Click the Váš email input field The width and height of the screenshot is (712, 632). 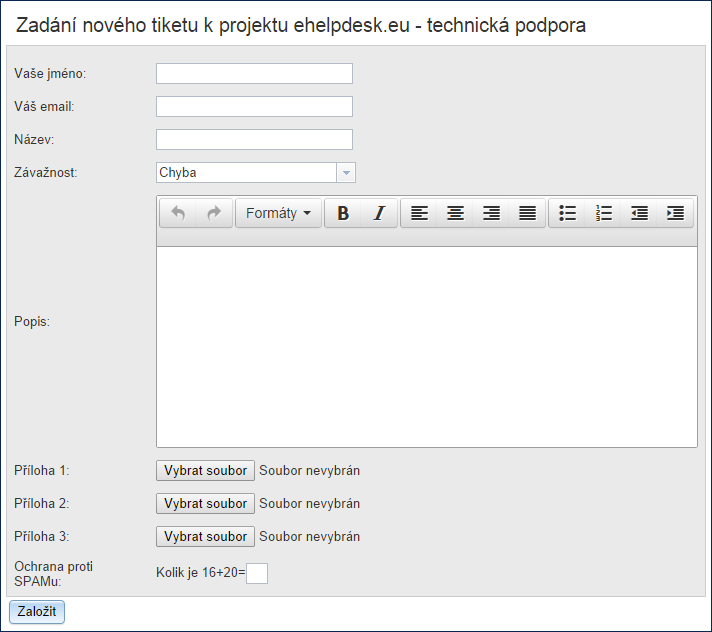(x=254, y=106)
